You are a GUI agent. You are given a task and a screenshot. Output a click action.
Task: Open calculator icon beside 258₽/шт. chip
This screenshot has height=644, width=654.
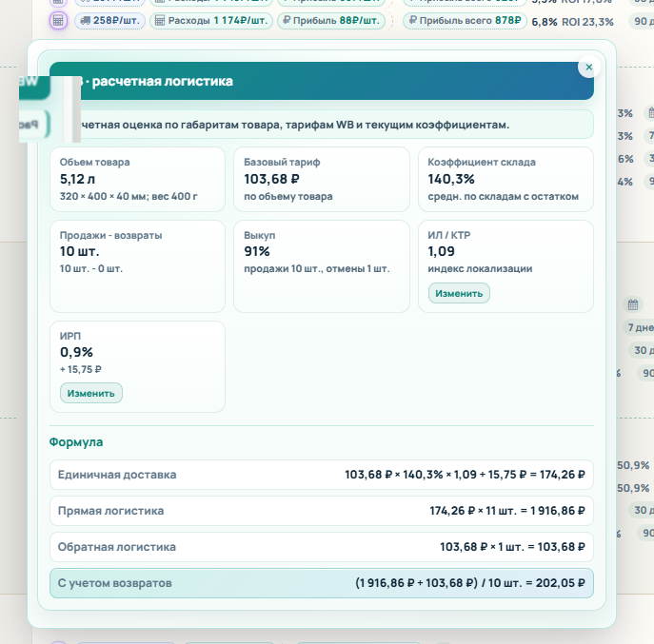58,20
